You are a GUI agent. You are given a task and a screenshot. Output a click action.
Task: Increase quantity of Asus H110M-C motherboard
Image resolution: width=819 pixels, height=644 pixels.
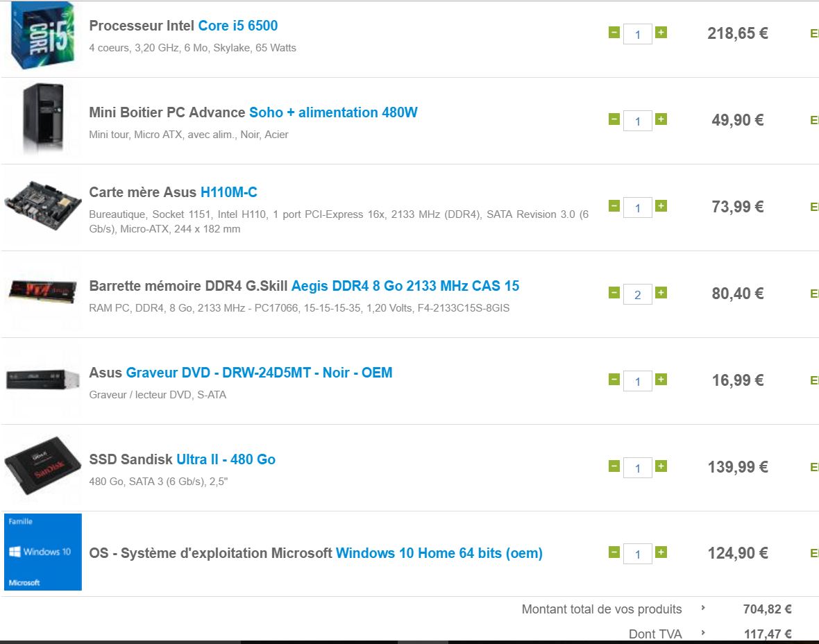pyautogui.click(x=661, y=206)
